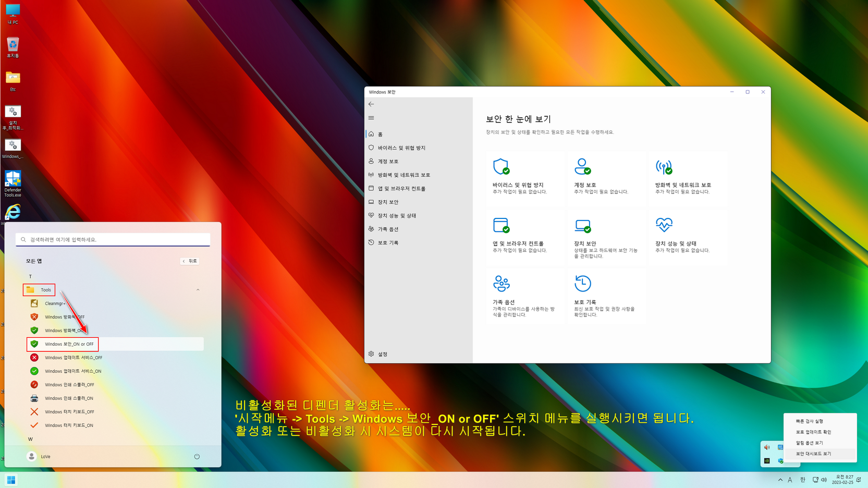Open 방화벽 및 네트워크 보호 in the sidebar
868x488 pixels.
coord(419,175)
